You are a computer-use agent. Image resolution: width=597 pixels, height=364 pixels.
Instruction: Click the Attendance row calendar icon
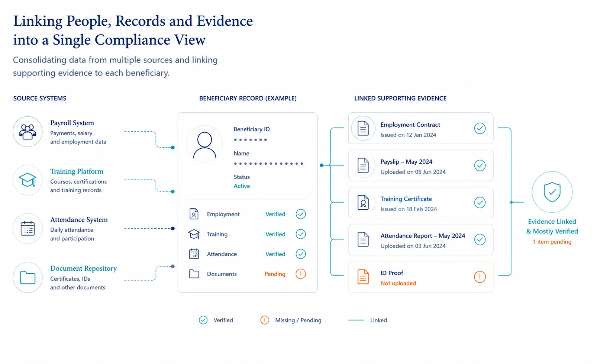(194, 254)
